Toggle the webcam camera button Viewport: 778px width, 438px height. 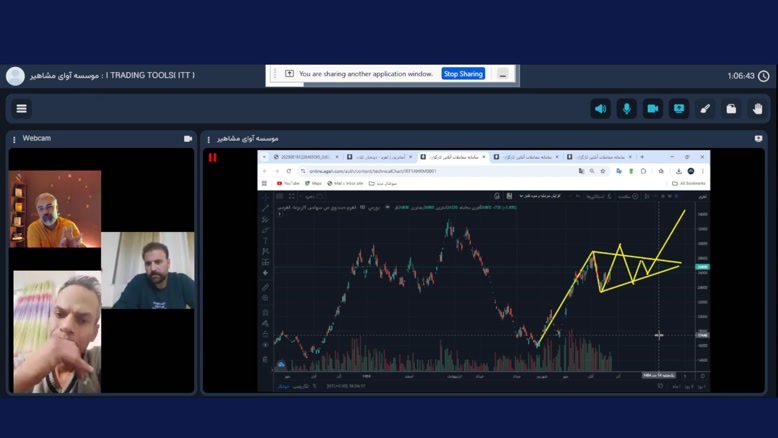653,108
